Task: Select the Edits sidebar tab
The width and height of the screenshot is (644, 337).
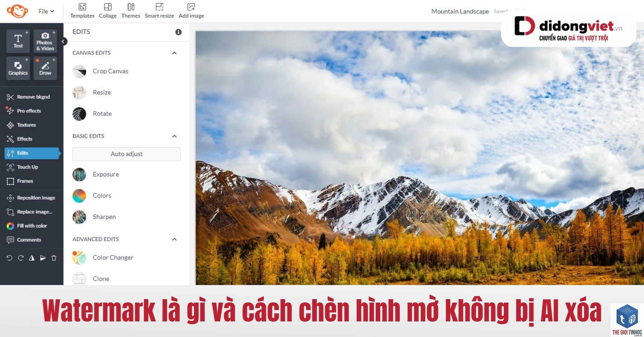Action: click(32, 153)
